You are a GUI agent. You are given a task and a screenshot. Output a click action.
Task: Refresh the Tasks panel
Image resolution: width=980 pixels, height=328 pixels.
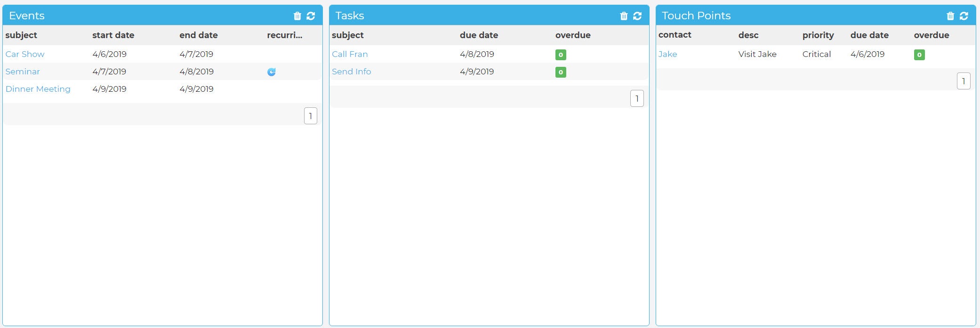(x=637, y=16)
